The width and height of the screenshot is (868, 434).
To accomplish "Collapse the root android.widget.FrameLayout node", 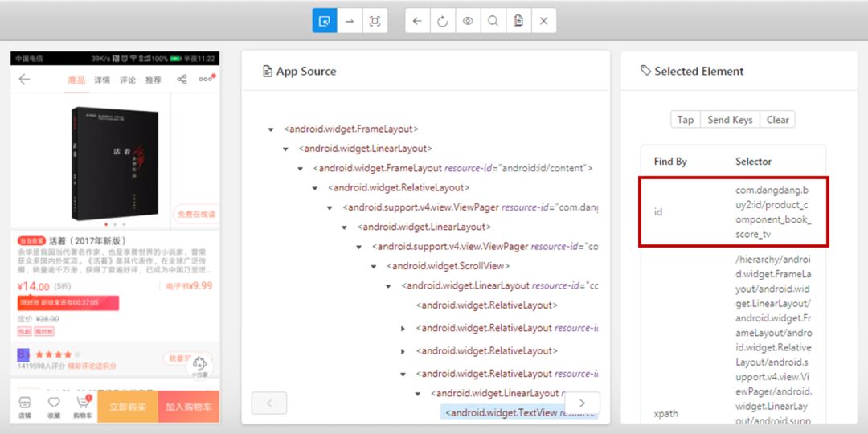I will click(x=271, y=129).
